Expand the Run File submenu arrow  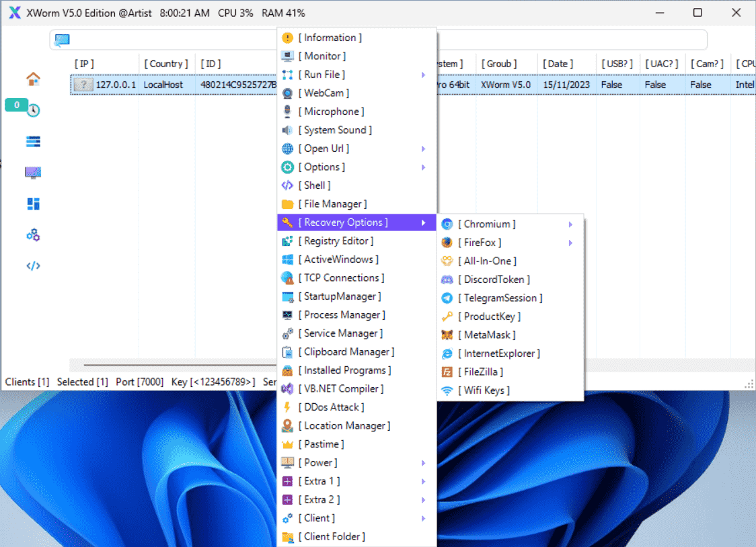[423, 75]
